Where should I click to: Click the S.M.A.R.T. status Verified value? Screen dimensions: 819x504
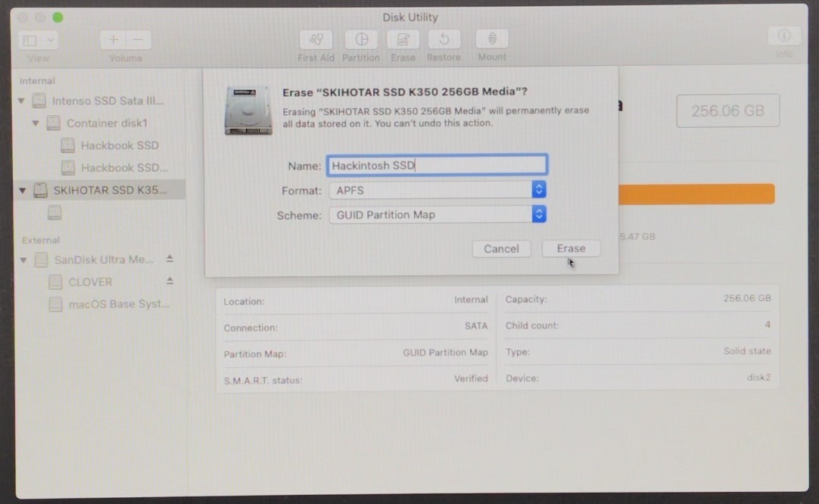tap(471, 378)
